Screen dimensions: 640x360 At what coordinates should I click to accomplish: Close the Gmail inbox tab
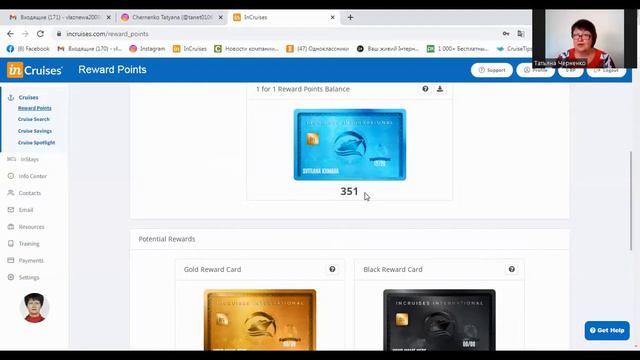click(x=109, y=18)
